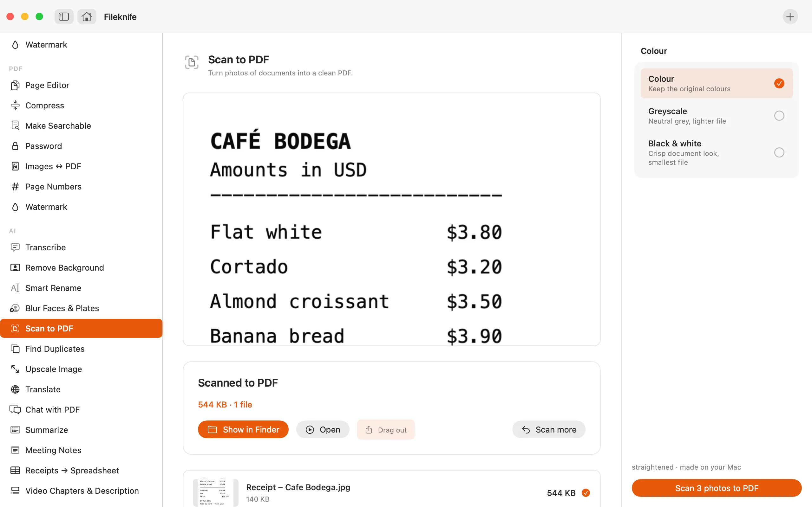This screenshot has width=812, height=507.
Task: Open the Upscale Image tool
Action: (x=81, y=369)
